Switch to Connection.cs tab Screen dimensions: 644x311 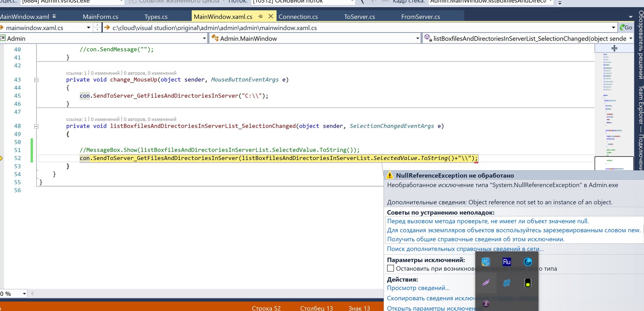(298, 16)
